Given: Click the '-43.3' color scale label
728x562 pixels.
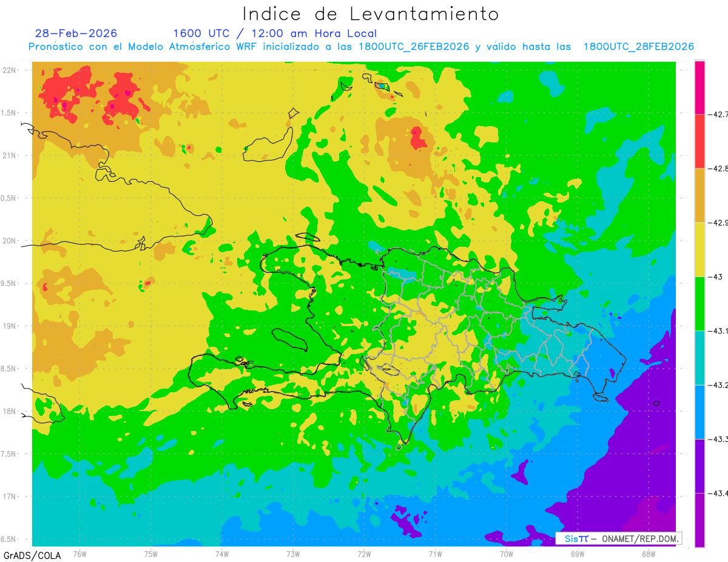Looking at the screenshot, I should click(718, 439).
